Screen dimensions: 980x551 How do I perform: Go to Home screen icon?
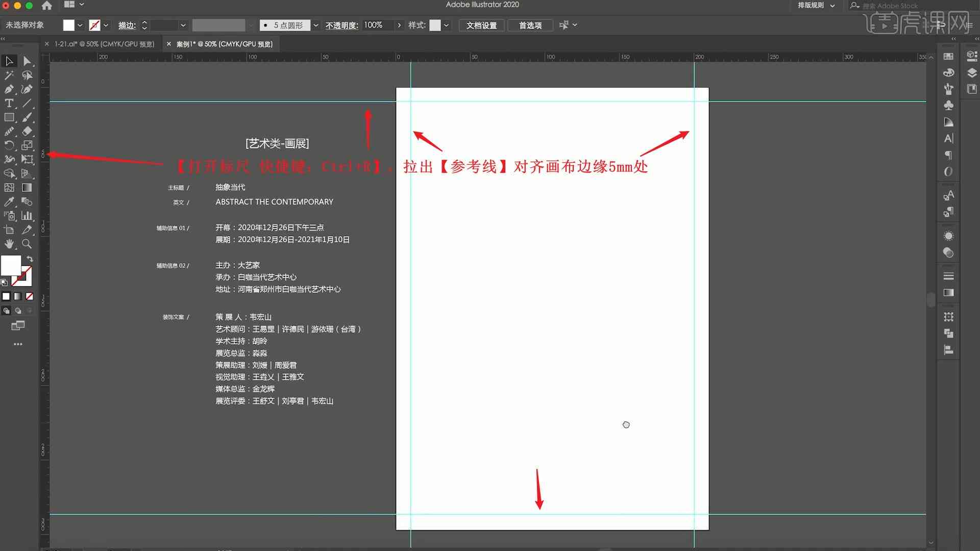coord(46,5)
